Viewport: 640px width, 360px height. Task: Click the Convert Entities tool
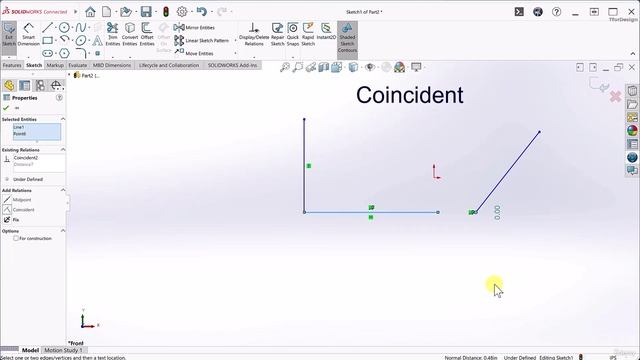point(130,34)
